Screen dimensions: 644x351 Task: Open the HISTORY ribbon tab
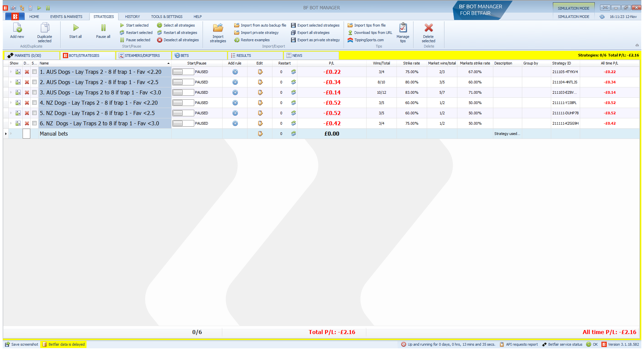pos(132,17)
